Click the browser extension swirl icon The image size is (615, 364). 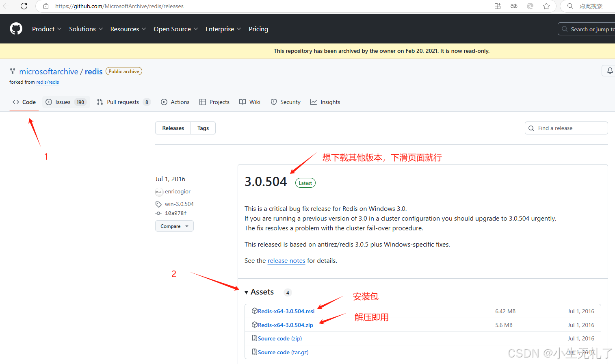(x=530, y=6)
